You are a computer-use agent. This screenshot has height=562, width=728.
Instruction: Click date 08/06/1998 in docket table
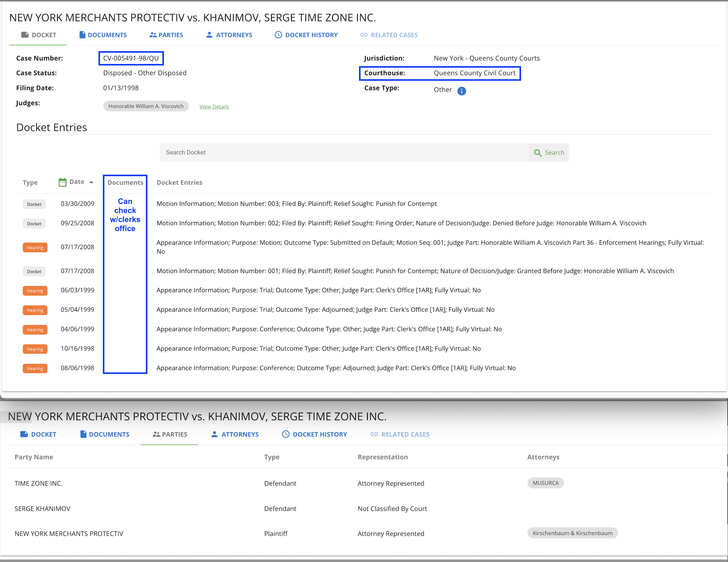[x=77, y=368]
